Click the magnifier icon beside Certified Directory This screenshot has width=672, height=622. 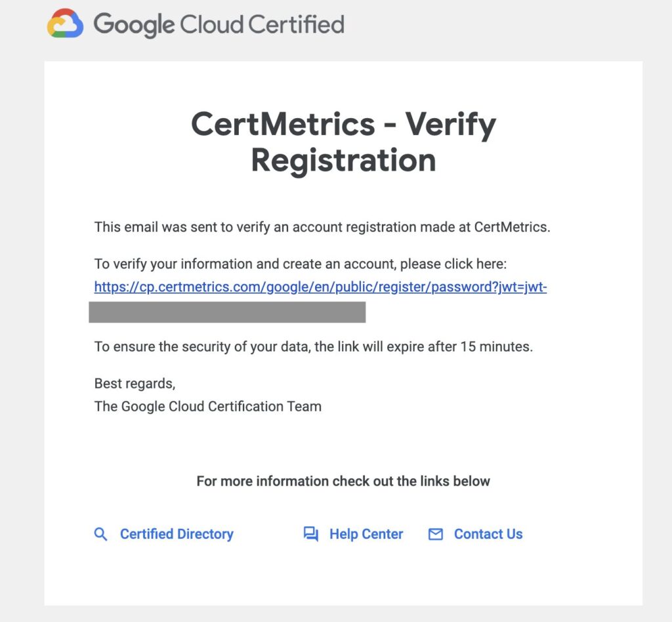point(100,534)
